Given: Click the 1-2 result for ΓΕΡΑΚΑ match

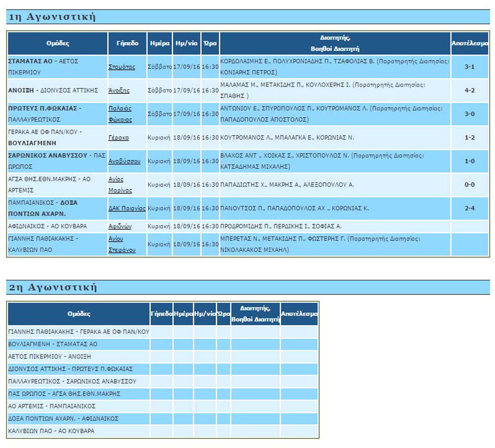Looking at the screenshot, I should click(470, 138).
